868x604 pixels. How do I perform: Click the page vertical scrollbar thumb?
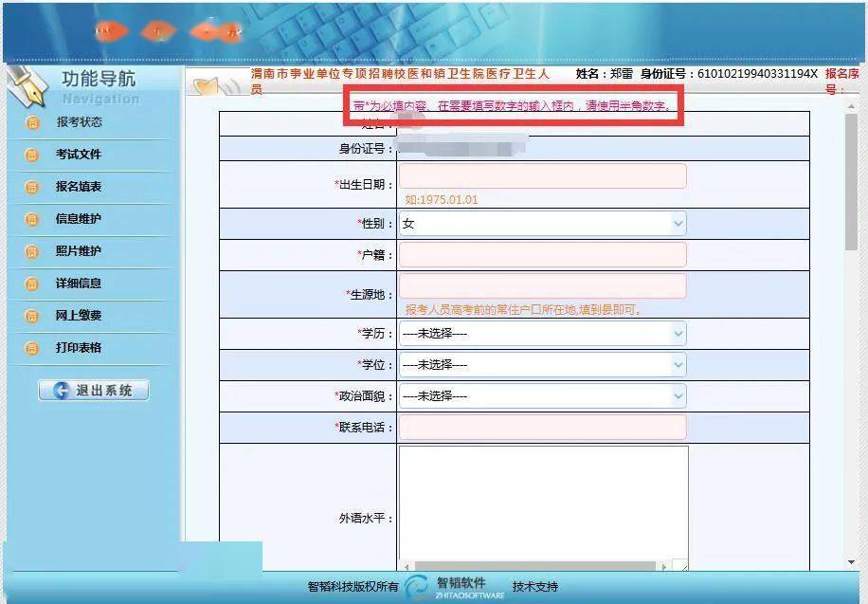pyautogui.click(x=851, y=182)
